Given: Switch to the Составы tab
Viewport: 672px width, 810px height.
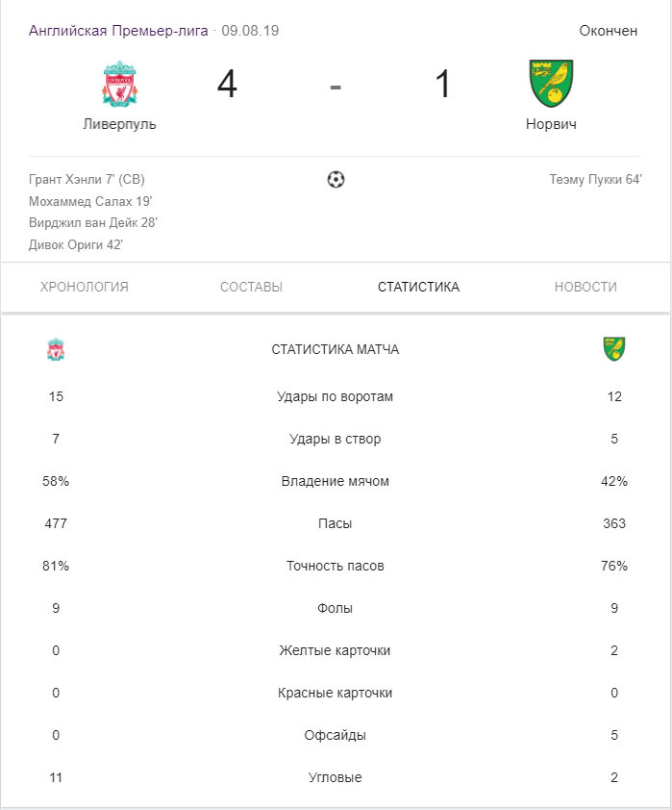Looking at the screenshot, I should point(251,287).
